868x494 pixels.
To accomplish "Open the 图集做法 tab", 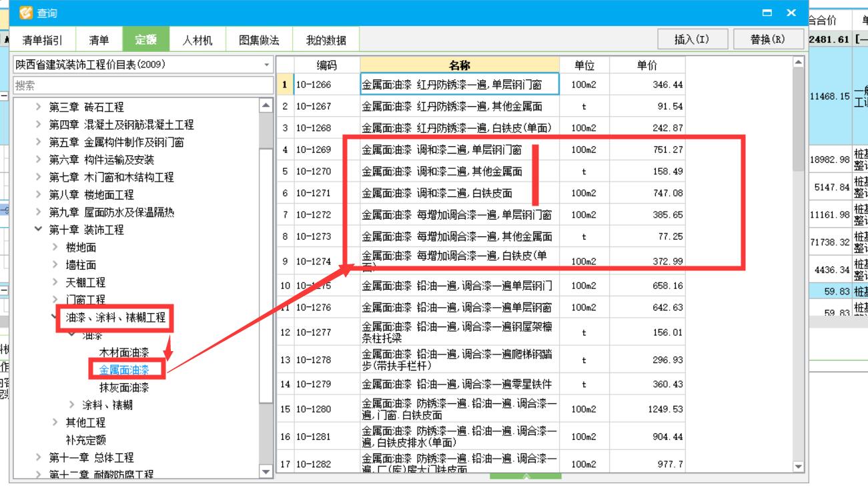I will (x=259, y=40).
